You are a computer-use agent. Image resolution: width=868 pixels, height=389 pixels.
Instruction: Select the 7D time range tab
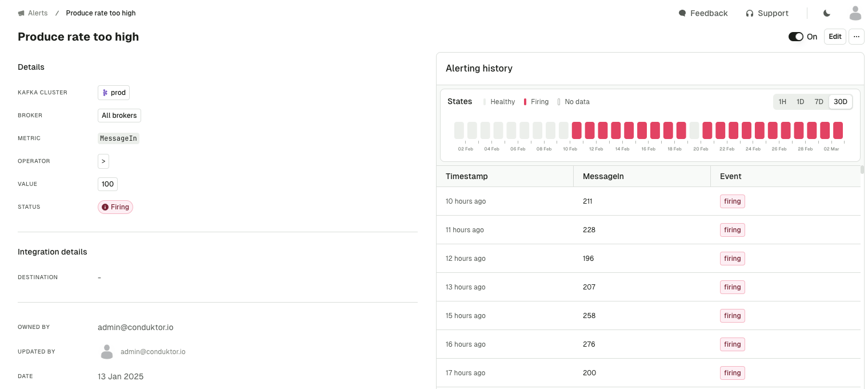pos(819,102)
